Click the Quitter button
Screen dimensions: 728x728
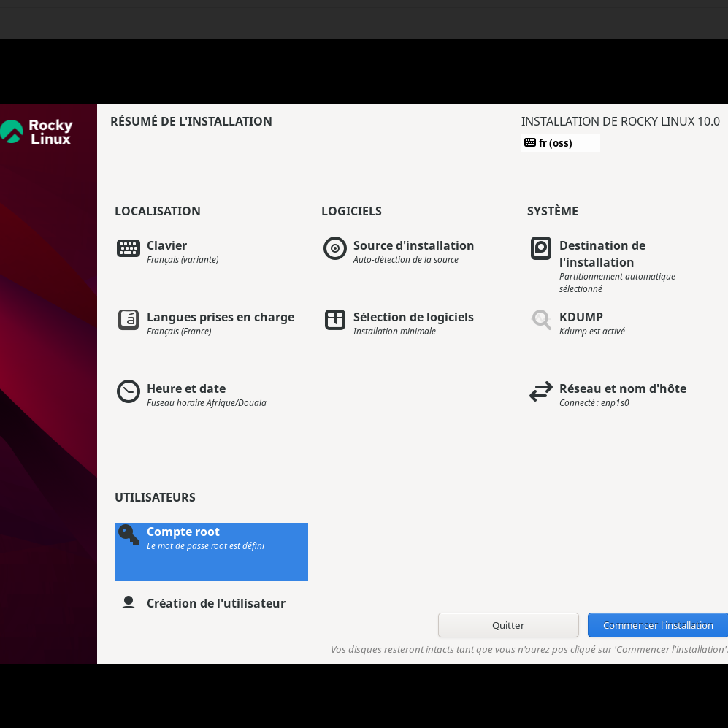click(x=508, y=625)
